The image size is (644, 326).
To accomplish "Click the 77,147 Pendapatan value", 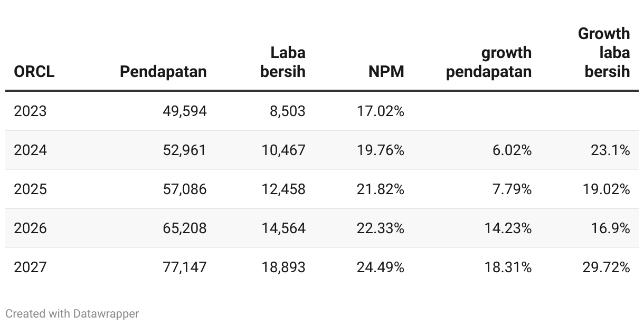I will [185, 267].
